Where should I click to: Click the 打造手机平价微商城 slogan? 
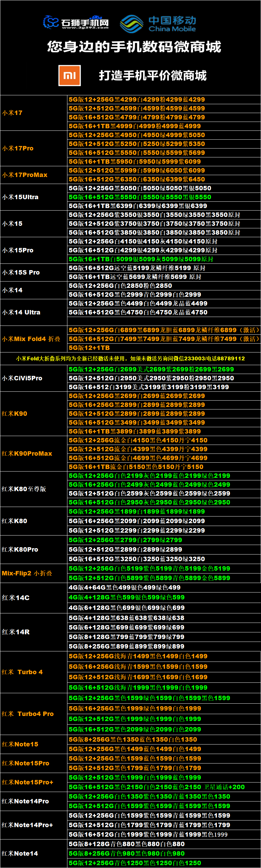point(152,75)
